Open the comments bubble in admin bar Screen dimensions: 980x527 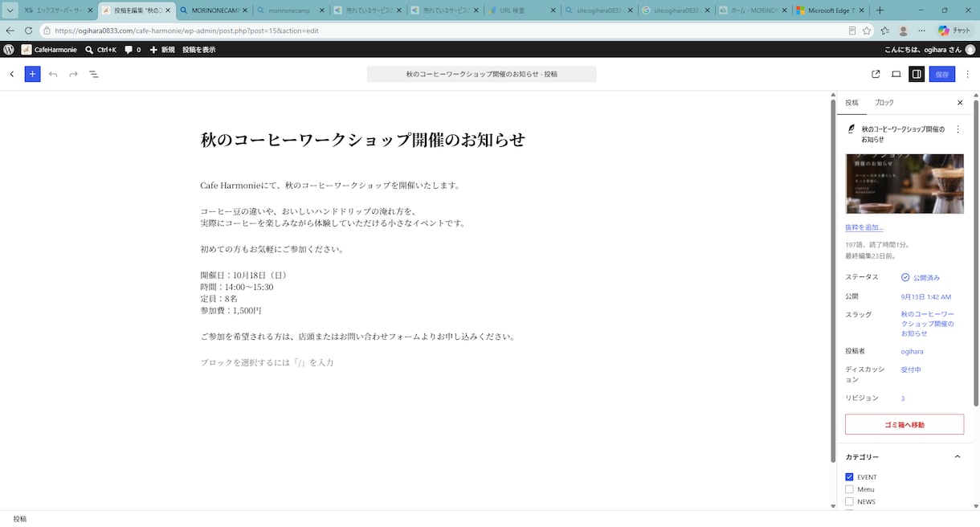[x=133, y=50]
